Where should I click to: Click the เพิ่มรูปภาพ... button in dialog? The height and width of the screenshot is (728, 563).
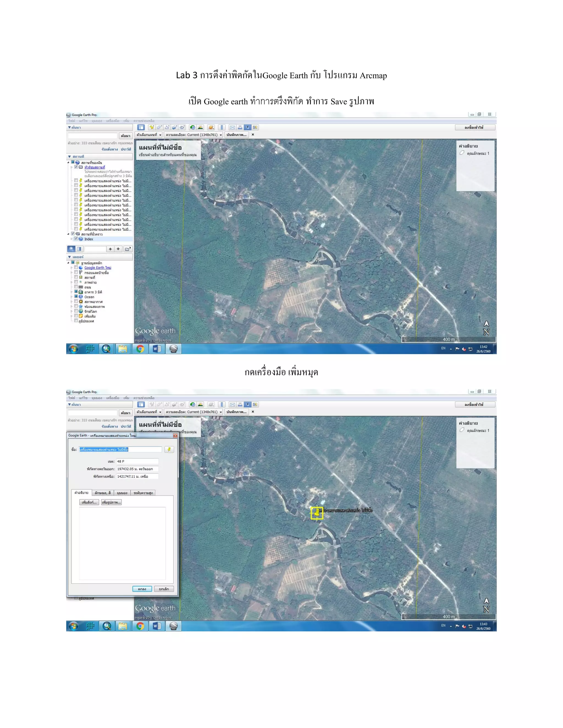click(111, 502)
